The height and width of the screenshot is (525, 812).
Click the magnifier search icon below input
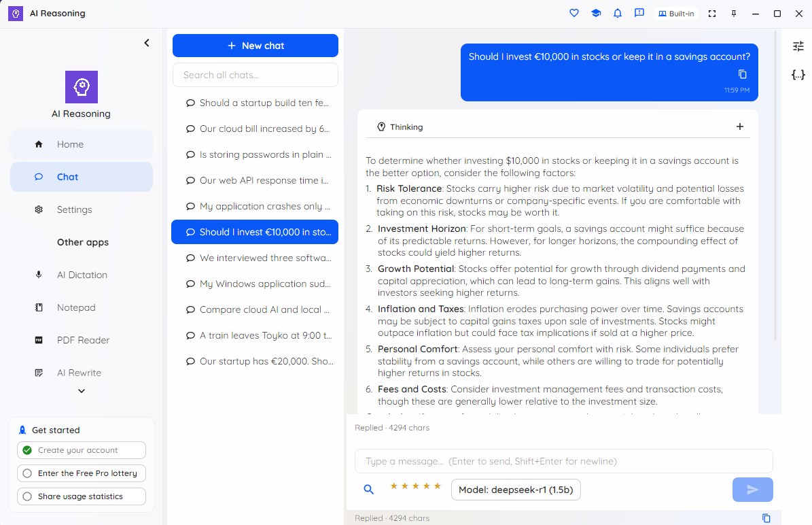[x=369, y=489]
